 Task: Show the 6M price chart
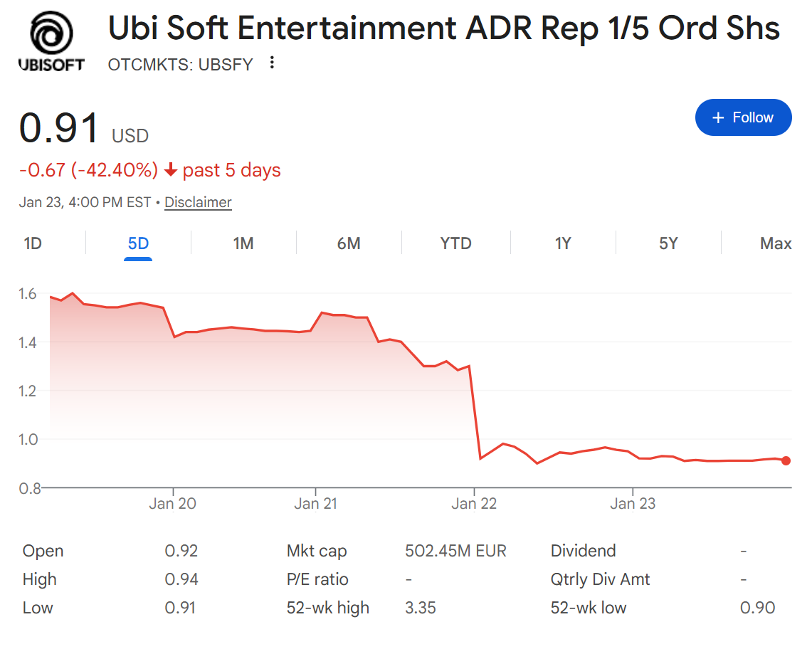(349, 243)
